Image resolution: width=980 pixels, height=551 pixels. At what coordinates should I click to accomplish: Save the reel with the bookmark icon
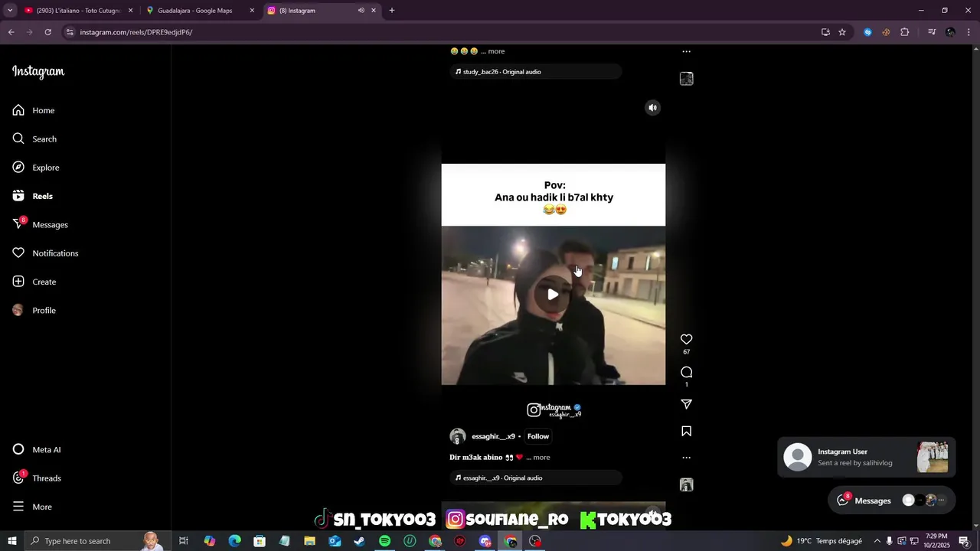686,432
